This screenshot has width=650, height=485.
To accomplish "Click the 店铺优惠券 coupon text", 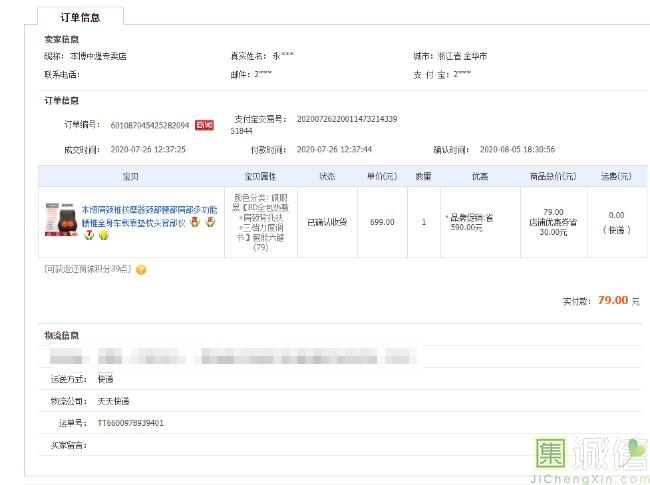I will pyautogui.click(x=552, y=222).
